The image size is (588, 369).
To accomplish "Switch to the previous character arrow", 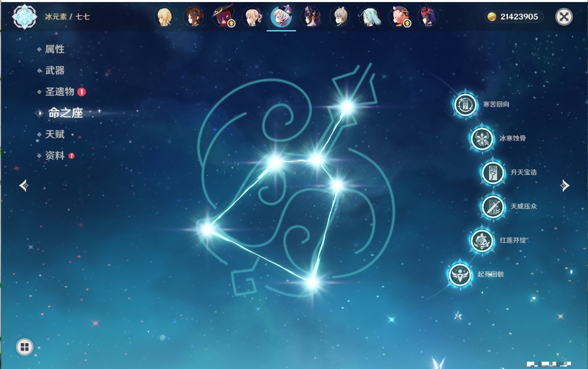I will pyautogui.click(x=24, y=186).
